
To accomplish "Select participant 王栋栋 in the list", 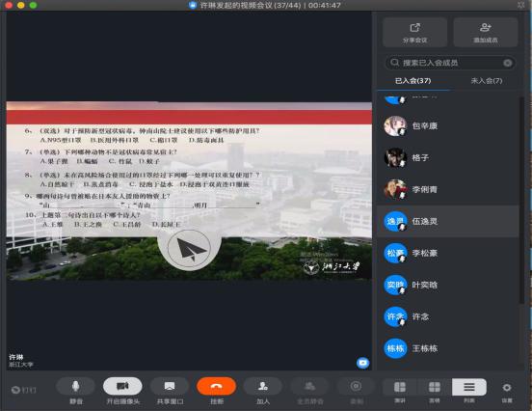I will coord(448,348).
